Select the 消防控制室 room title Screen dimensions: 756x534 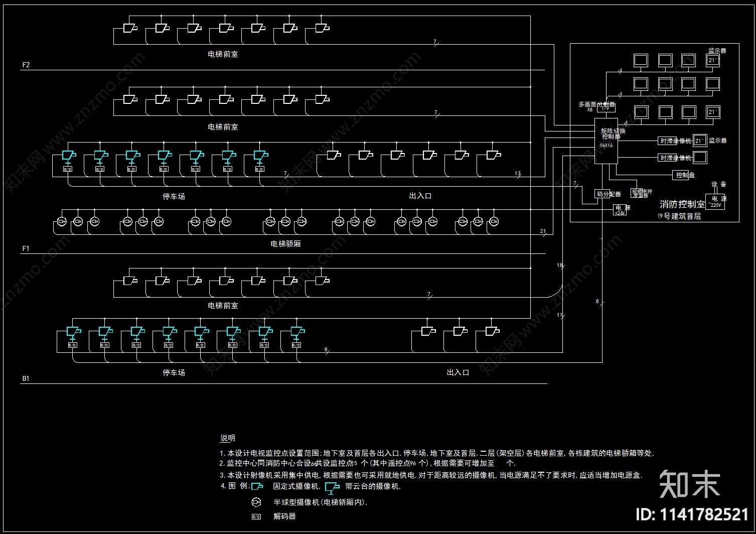point(682,205)
